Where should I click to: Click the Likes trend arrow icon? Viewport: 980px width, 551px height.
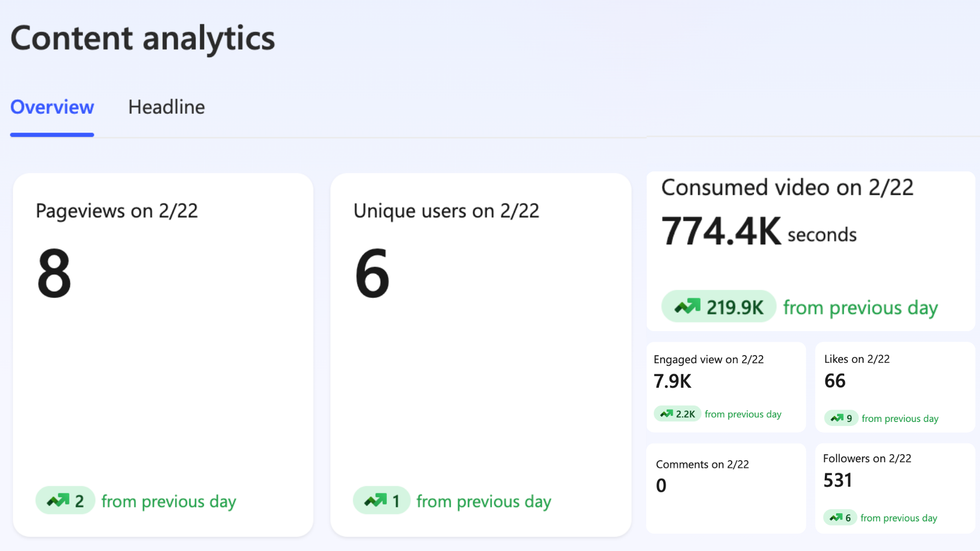[x=837, y=418]
